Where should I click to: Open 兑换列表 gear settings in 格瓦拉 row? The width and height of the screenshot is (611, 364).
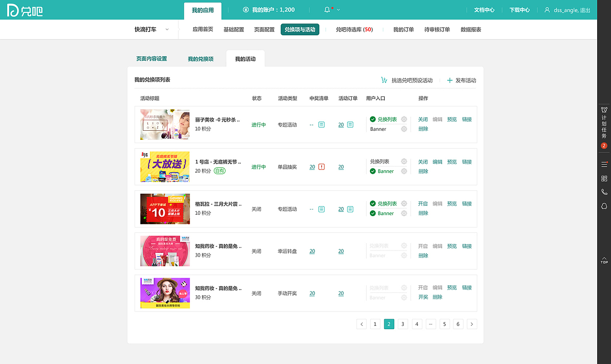[404, 204]
